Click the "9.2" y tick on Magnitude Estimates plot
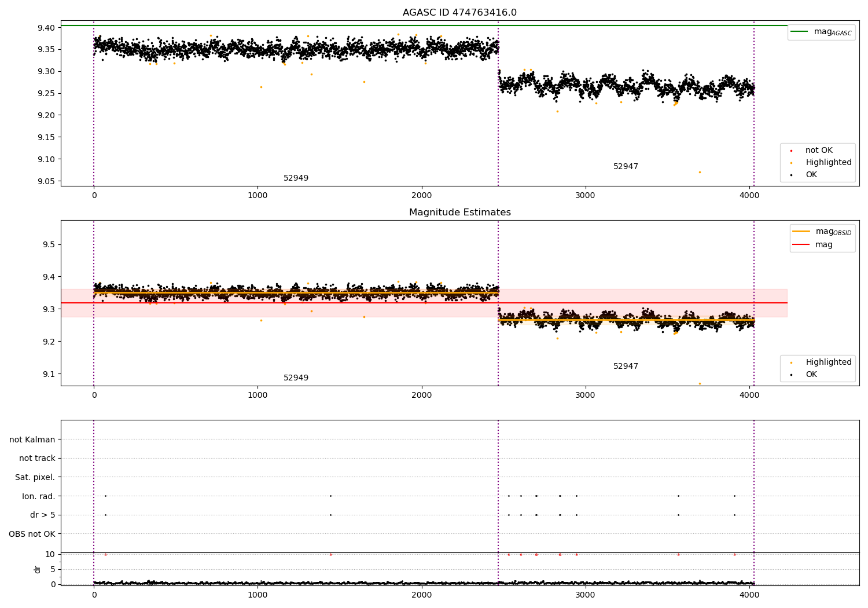The width and height of the screenshot is (868, 608). tap(49, 342)
